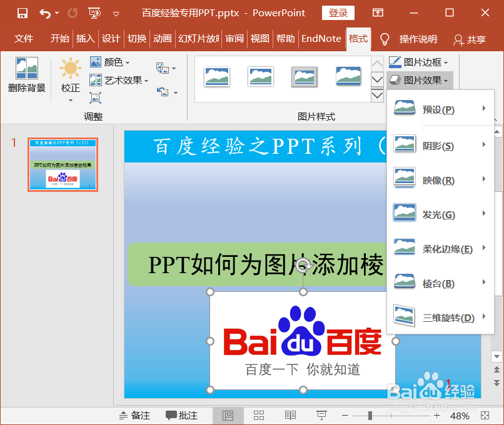Open the 颜色 dropdown
This screenshot has width=504, height=425.
(x=110, y=62)
